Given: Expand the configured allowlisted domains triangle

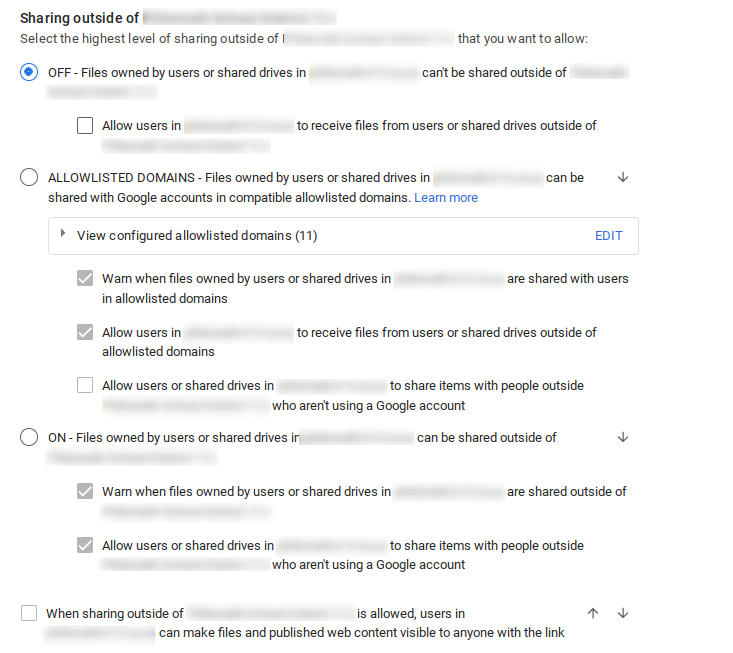Looking at the screenshot, I should click(63, 234).
